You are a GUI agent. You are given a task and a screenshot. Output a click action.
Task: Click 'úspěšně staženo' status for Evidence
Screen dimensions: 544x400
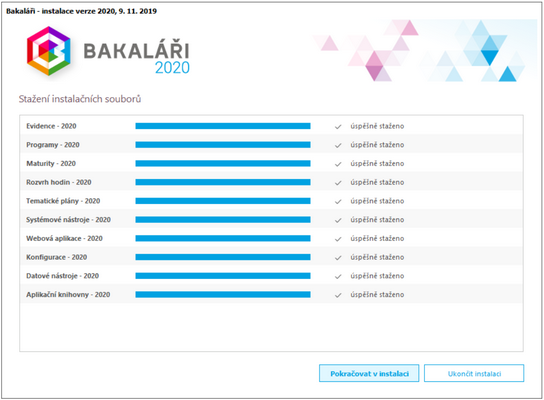click(377, 126)
